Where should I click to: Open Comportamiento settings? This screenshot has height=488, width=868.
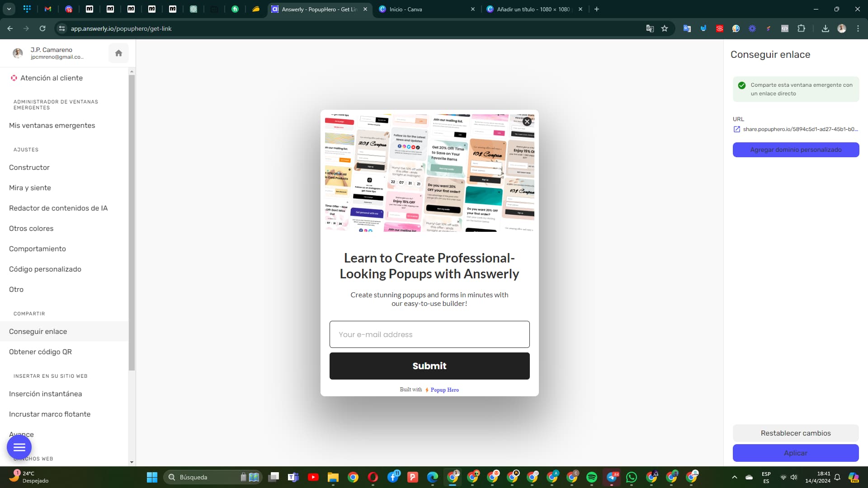[38, 249]
